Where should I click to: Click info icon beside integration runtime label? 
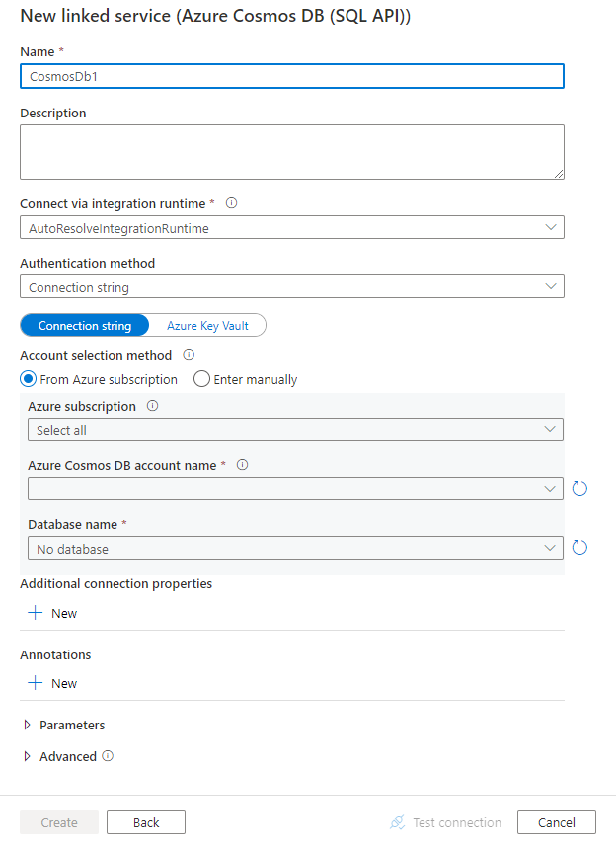232,203
